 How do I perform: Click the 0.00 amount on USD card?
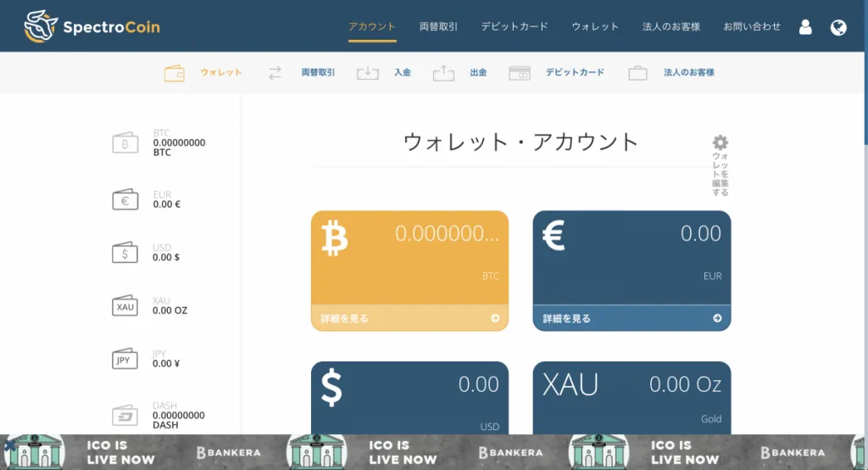point(479,384)
